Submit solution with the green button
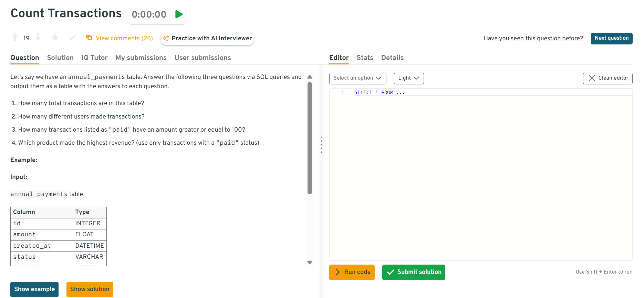Screen dimensions: 644x298 coord(414,272)
